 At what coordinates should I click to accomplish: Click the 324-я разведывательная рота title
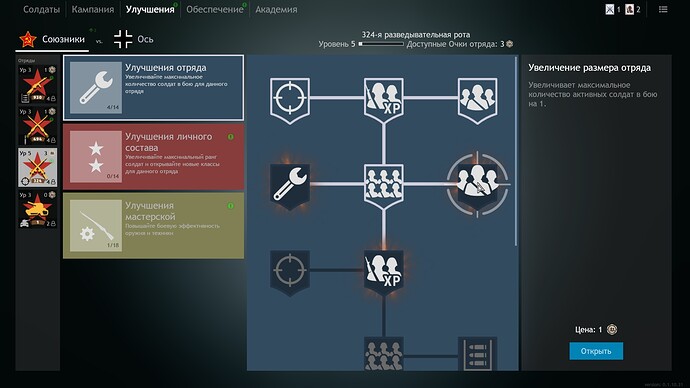[416, 34]
